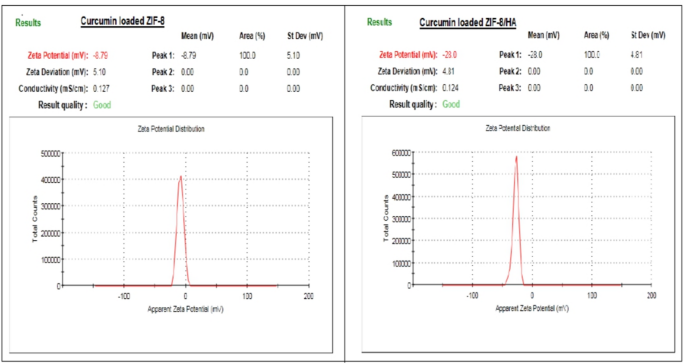Click the red Zeta Potential value -8.79
Viewport: 685px width, 364px height.
(100, 55)
